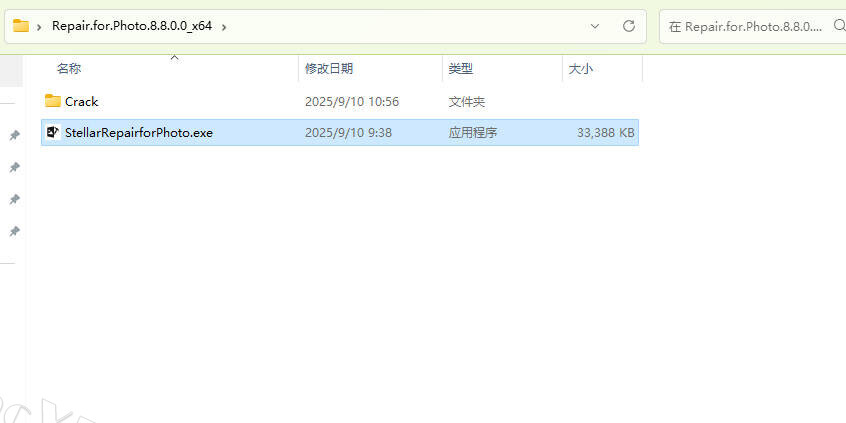Click the date 2025/9/10 10:56

tap(352, 101)
